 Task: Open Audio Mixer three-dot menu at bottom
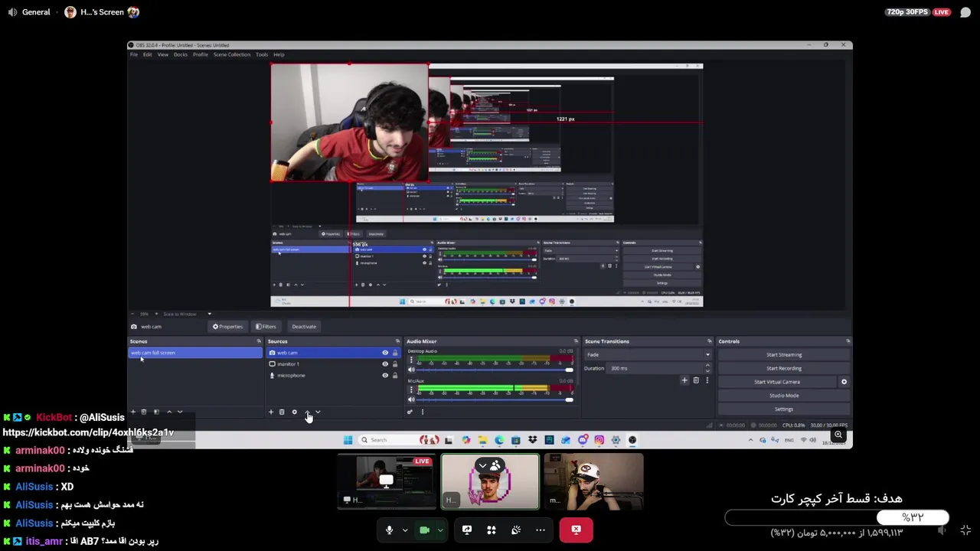[422, 412]
